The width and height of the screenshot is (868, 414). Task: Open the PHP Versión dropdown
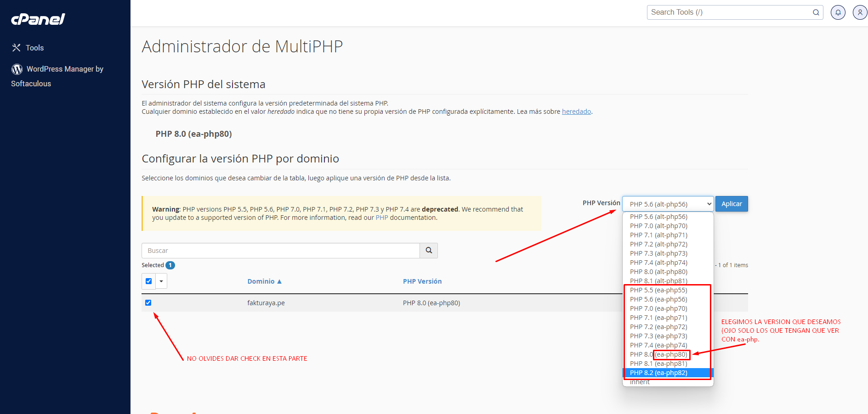coord(668,204)
